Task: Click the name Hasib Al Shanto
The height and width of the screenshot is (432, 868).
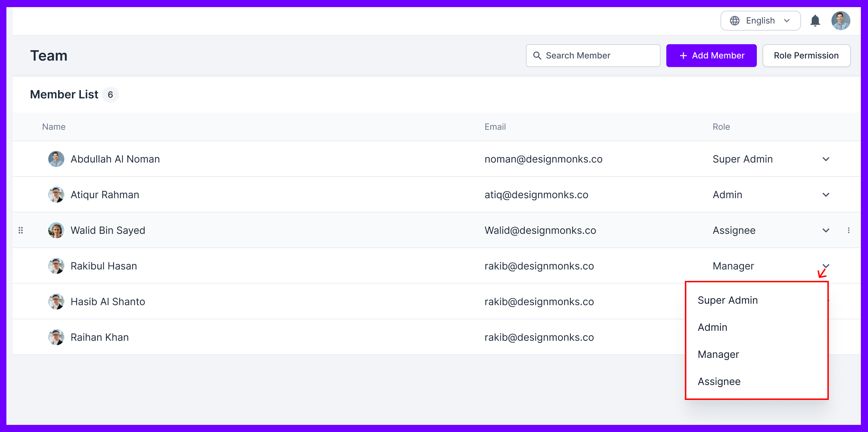Action: tap(108, 302)
